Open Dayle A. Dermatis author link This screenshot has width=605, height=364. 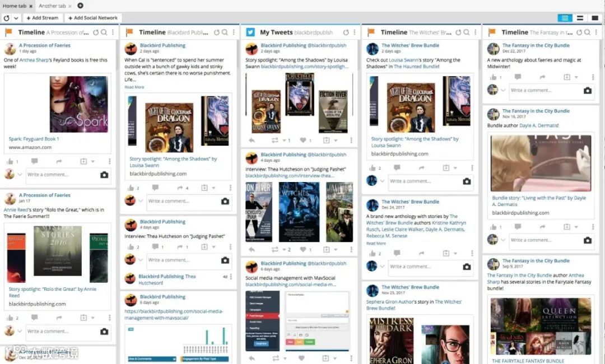pyautogui.click(x=539, y=125)
